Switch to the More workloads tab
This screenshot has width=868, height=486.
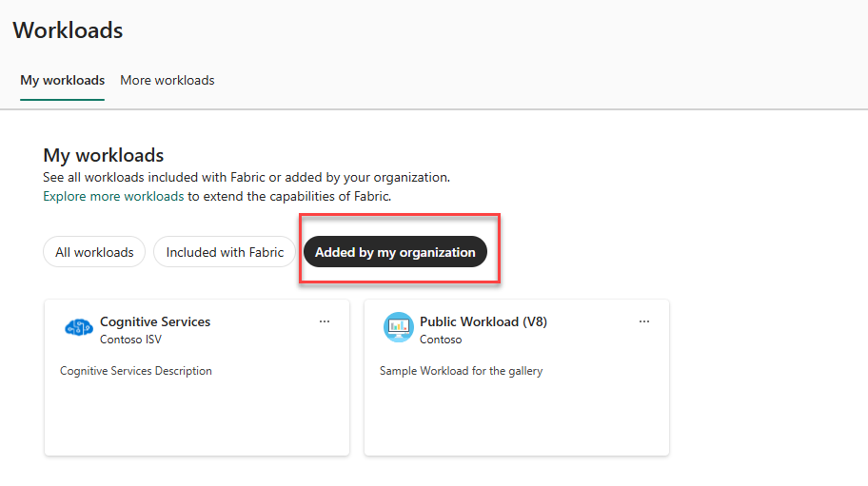pyautogui.click(x=168, y=80)
